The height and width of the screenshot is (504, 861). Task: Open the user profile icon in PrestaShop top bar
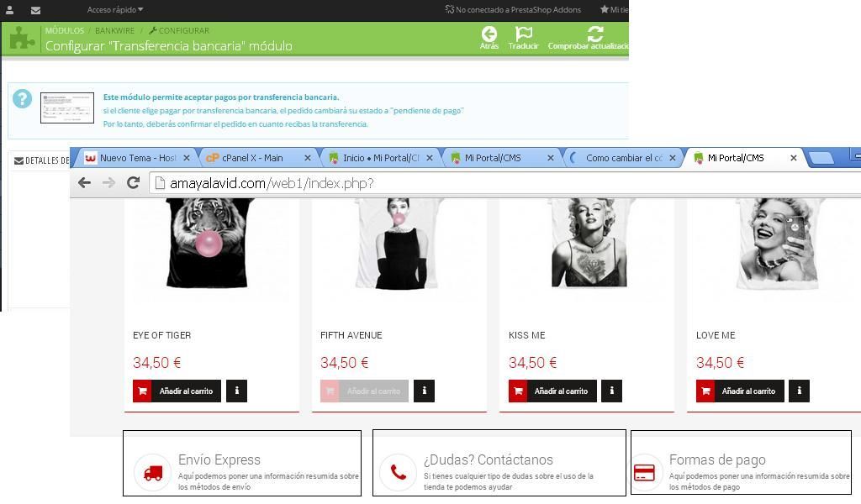click(x=9, y=10)
